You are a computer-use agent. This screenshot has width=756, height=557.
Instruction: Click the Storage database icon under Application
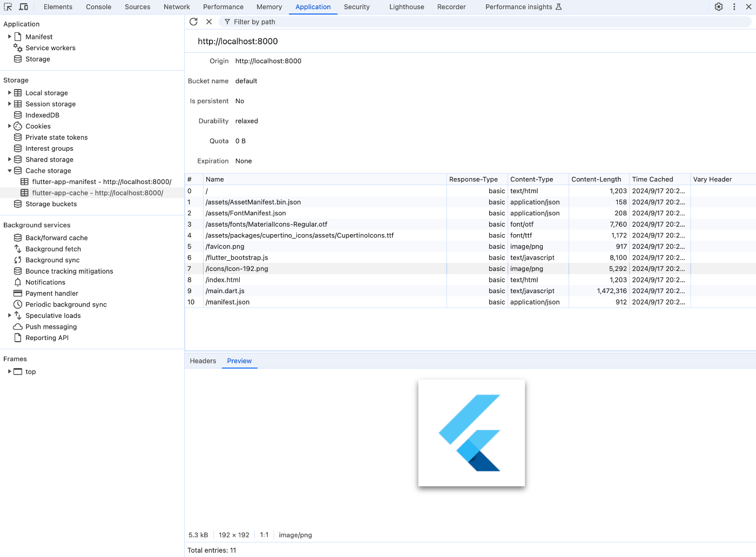(18, 59)
